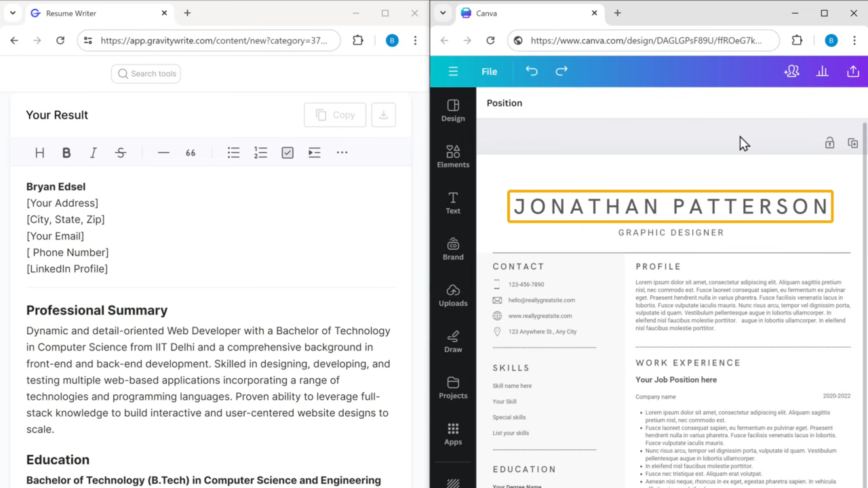This screenshot has width=868, height=488.
Task: Create numbered list in result editor
Action: (260, 152)
